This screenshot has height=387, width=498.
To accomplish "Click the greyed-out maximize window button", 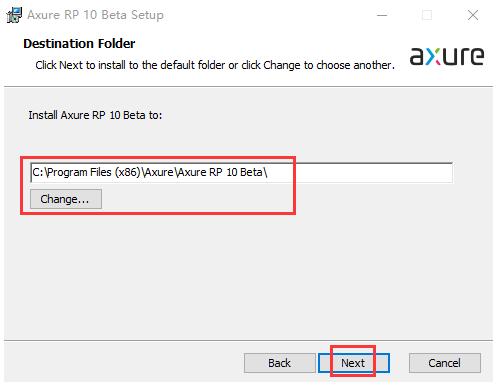I will [427, 15].
